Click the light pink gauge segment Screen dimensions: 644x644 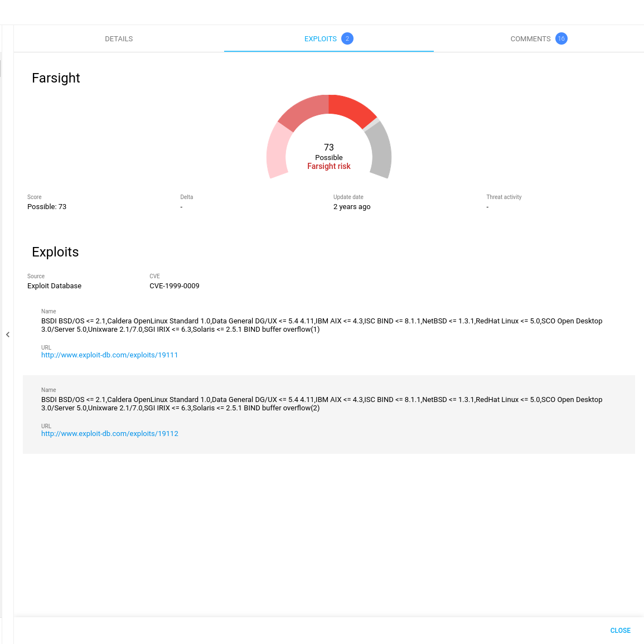(277, 149)
